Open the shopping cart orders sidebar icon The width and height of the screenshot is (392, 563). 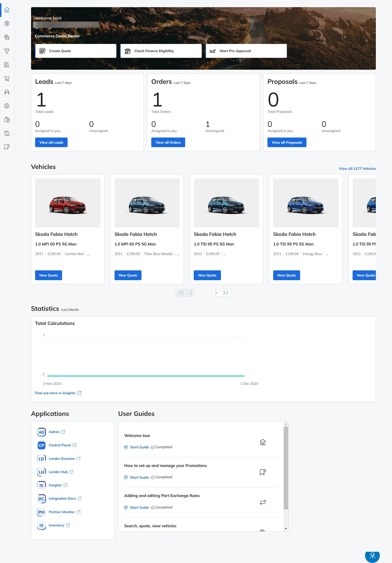click(7, 78)
